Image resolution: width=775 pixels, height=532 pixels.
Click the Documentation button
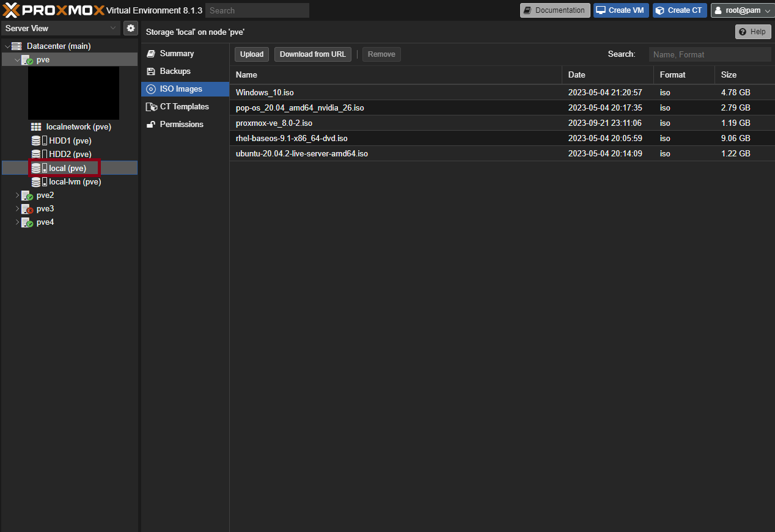[x=554, y=10]
